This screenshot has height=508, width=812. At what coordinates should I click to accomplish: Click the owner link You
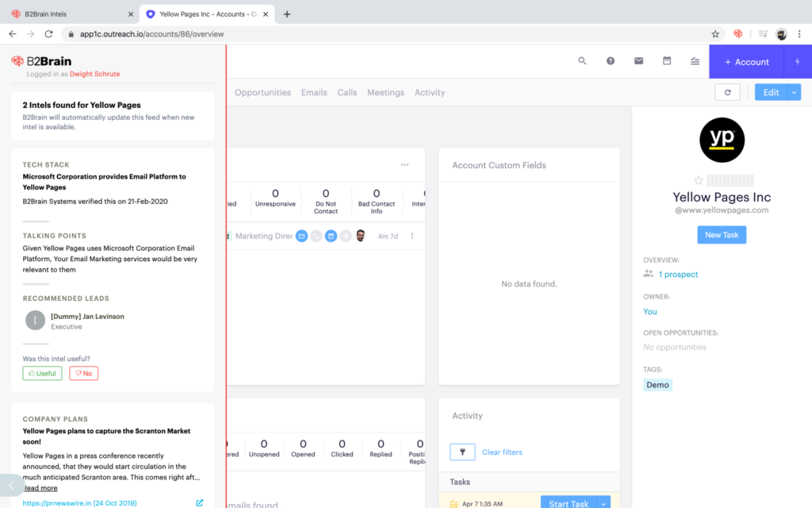(650, 311)
